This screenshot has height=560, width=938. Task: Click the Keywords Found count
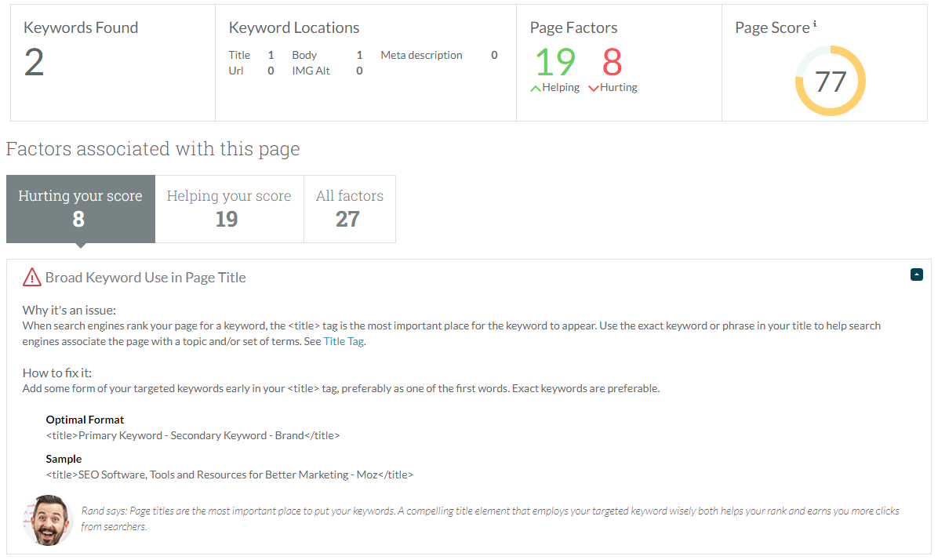pos(35,63)
